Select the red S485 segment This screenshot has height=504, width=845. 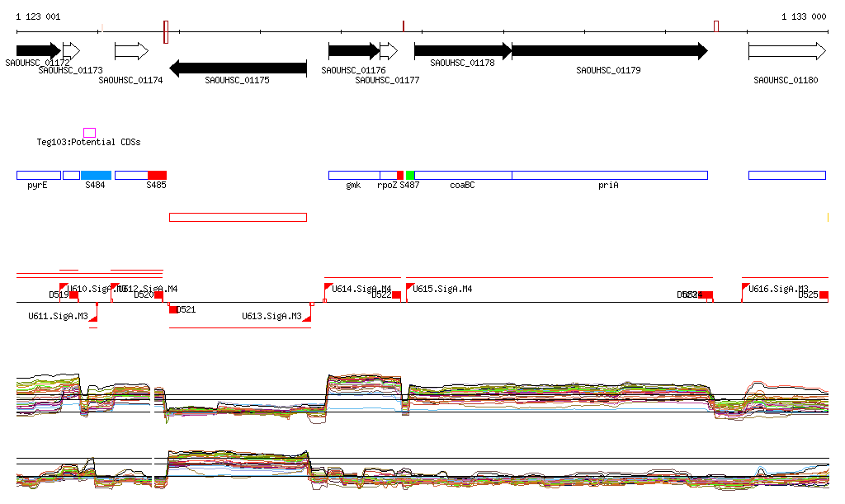coord(157,175)
